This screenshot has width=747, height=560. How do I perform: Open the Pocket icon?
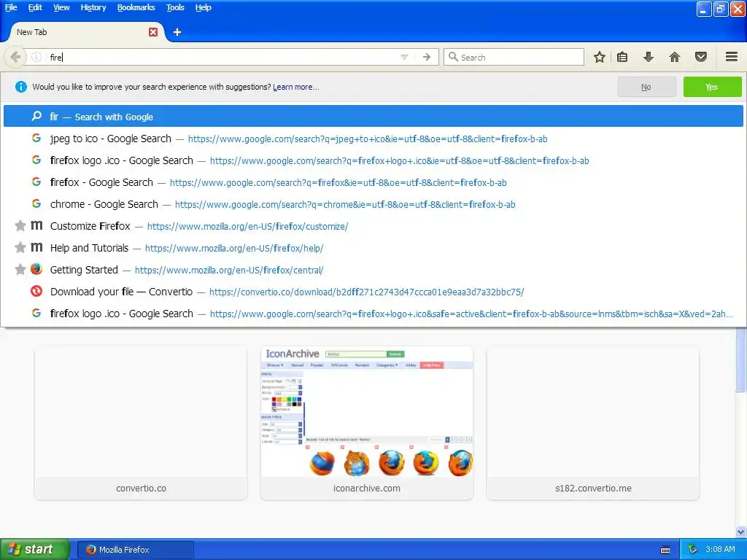(701, 57)
